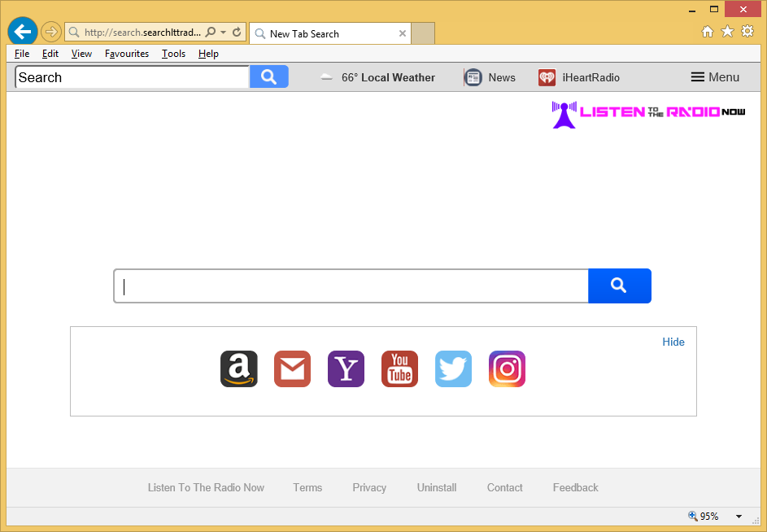Open the iHeartRadio toolbar link

591,77
